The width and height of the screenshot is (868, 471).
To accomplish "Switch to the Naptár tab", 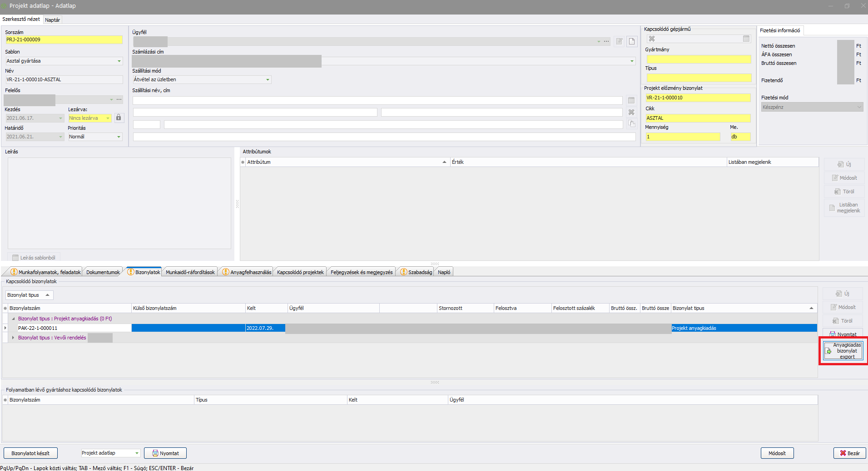I will (x=52, y=20).
